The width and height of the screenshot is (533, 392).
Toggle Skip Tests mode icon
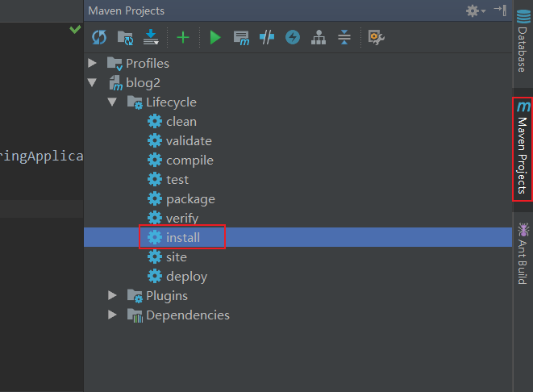pos(267,37)
